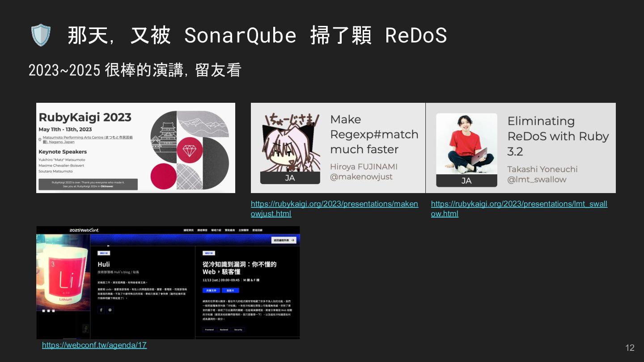Image resolution: width=644 pixels, height=362 pixels.
Task: Click the RubyKaigi 2023 is over banner
Action: coord(88,185)
